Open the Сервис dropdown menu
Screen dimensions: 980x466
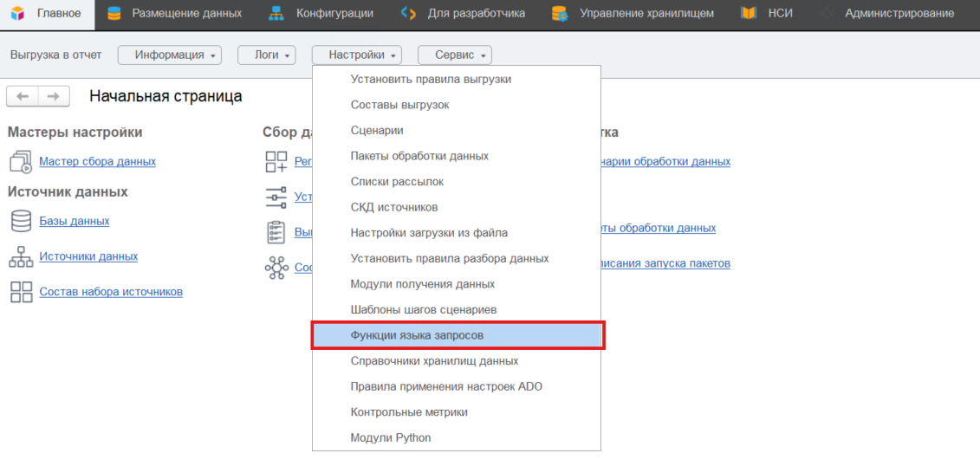(x=455, y=55)
